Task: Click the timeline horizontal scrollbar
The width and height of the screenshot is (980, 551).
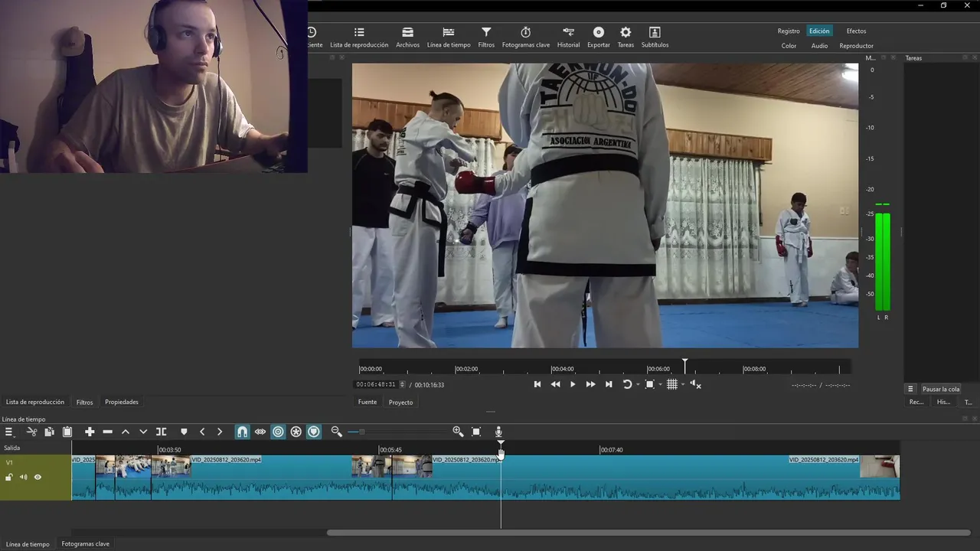Action: [x=649, y=533]
